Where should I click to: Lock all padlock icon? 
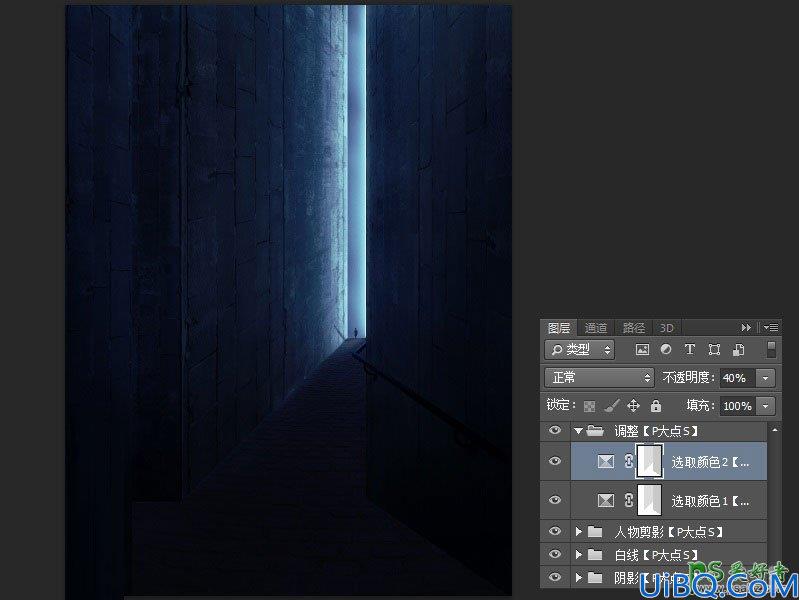(x=656, y=406)
